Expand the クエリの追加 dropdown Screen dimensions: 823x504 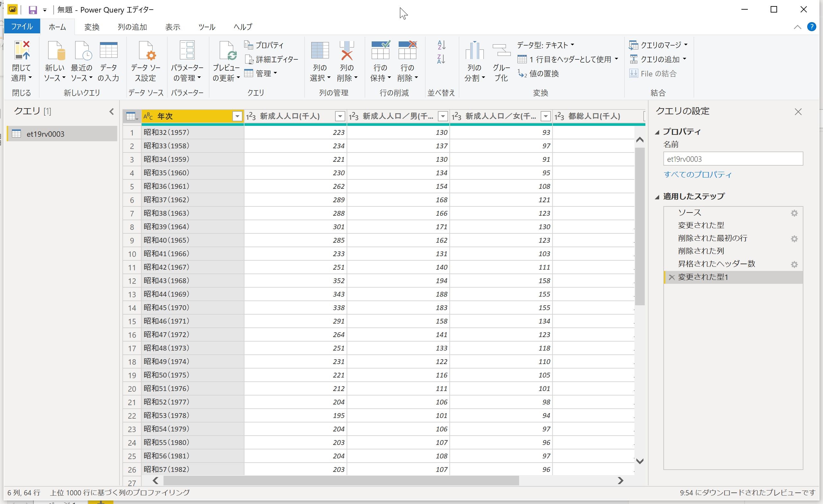click(684, 59)
